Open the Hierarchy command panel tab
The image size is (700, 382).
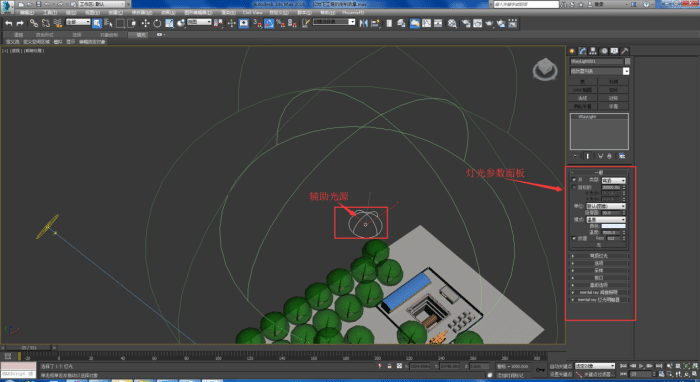click(593, 51)
